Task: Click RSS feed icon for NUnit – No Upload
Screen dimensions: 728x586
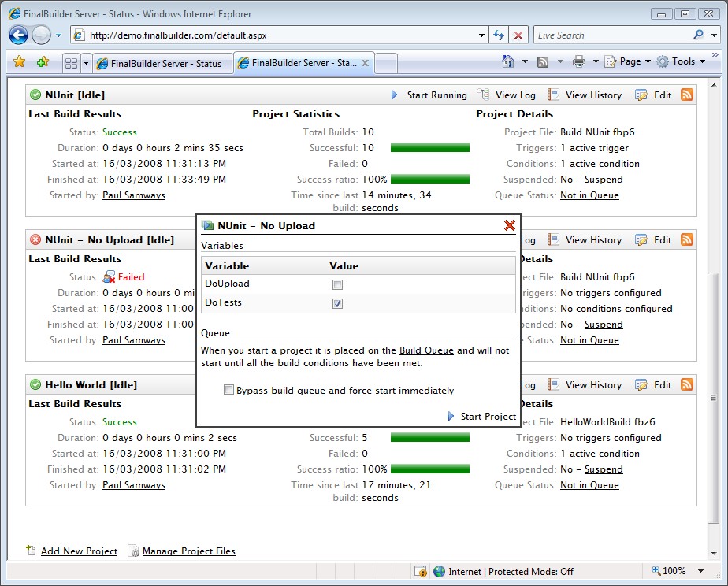Action: (x=687, y=239)
